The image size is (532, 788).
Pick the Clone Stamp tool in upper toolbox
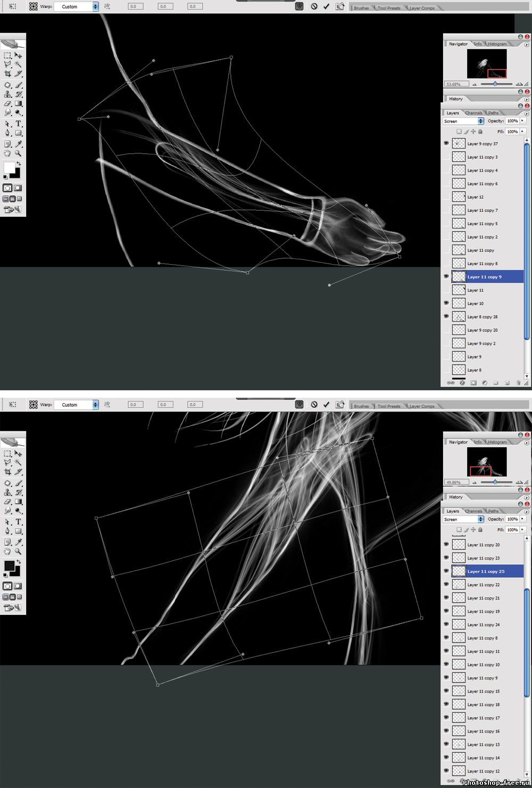[x=7, y=94]
